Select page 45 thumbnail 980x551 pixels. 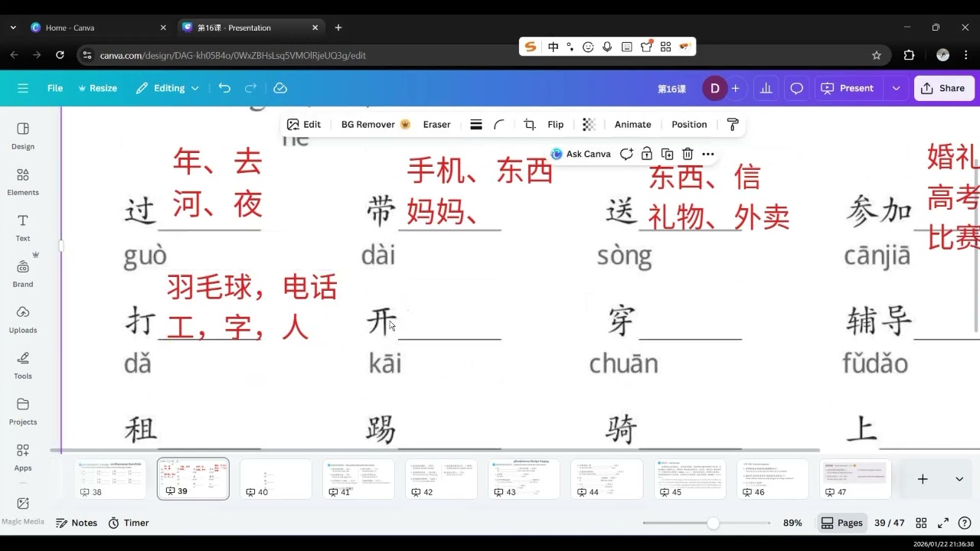tap(689, 479)
